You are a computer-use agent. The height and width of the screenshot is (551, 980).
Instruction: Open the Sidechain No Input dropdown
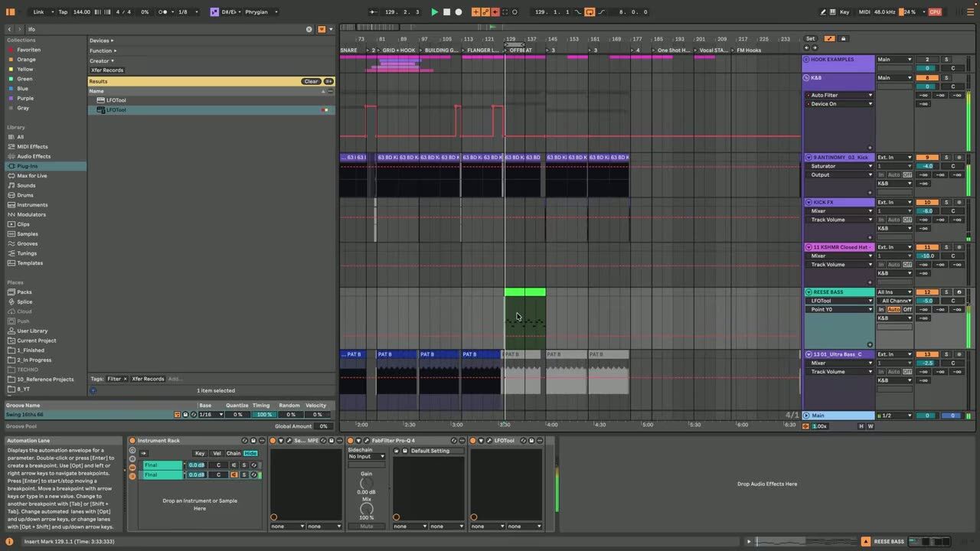[x=367, y=456]
